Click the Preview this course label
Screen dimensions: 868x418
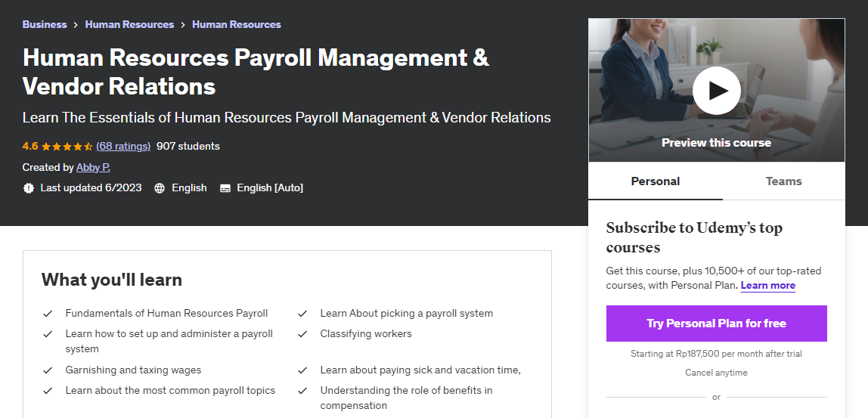pyautogui.click(x=716, y=143)
